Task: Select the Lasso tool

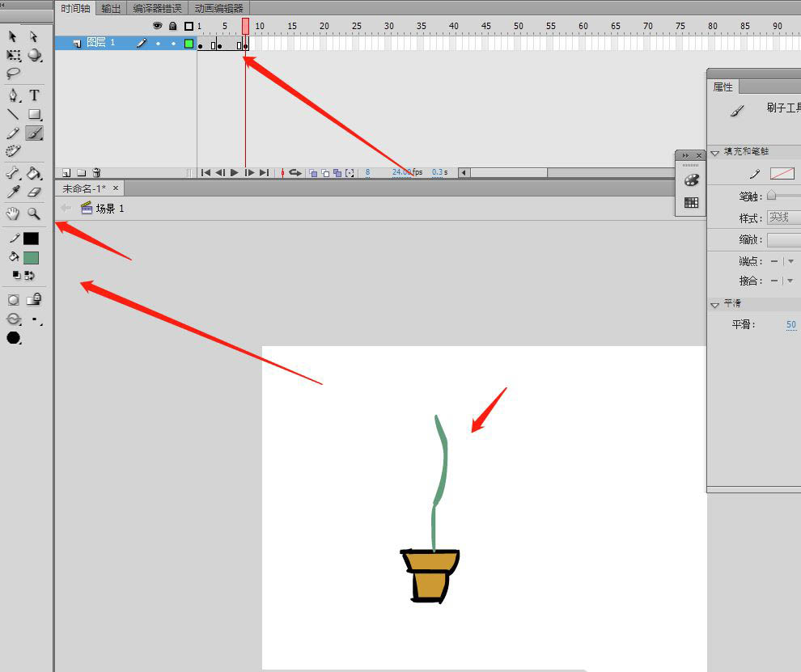Action: tap(13, 74)
